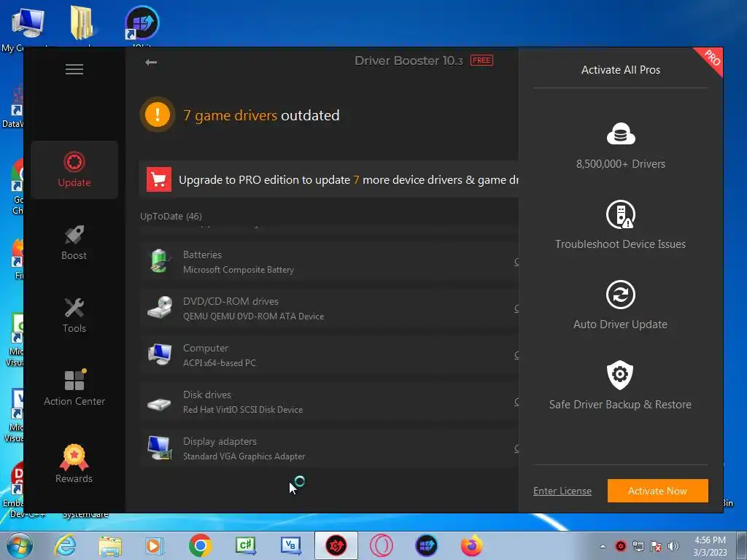The height and width of the screenshot is (560, 747).
Task: Open the Boost rocket section
Action: (74, 243)
